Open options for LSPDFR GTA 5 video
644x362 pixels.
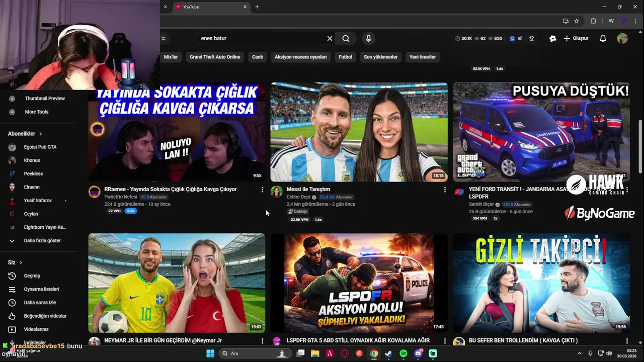[x=444, y=341]
